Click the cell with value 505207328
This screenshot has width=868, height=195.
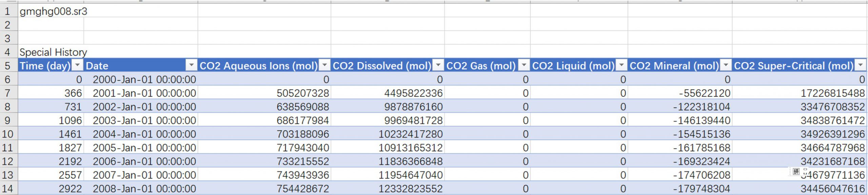302,93
